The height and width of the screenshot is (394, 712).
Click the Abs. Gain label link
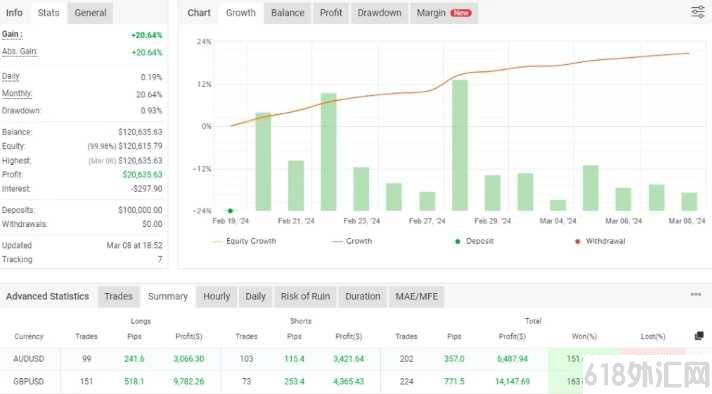click(x=20, y=51)
